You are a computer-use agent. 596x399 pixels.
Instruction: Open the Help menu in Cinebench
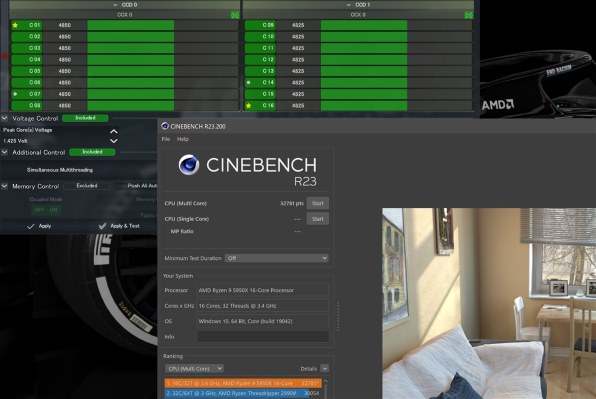click(183, 139)
